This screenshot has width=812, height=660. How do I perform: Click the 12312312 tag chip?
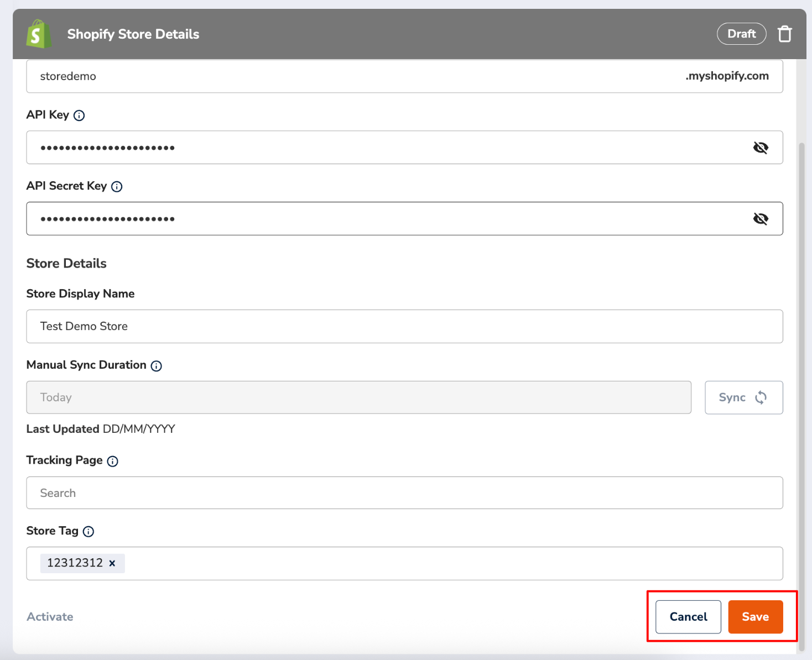[x=82, y=563]
